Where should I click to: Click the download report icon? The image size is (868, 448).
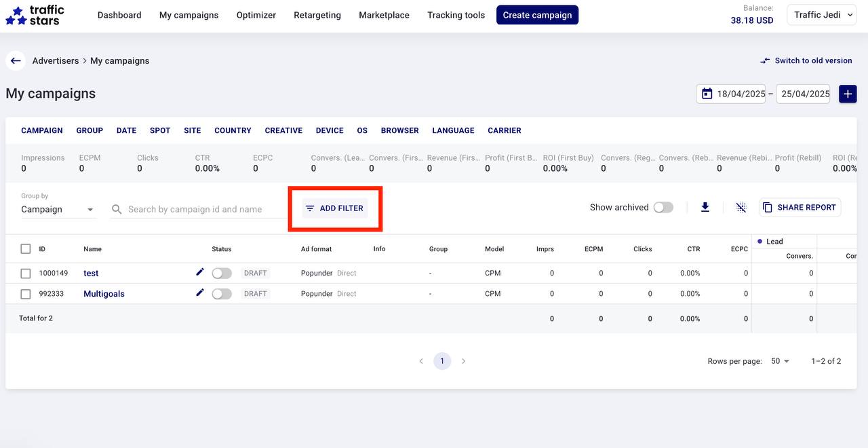pos(705,208)
